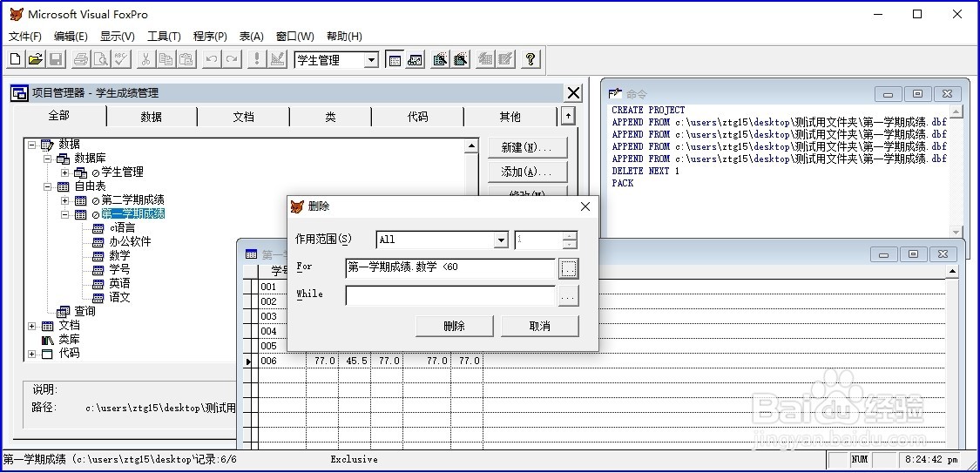Switch to the 类 tab in Project Manager
This screenshot has width=980, height=473.
tap(330, 117)
